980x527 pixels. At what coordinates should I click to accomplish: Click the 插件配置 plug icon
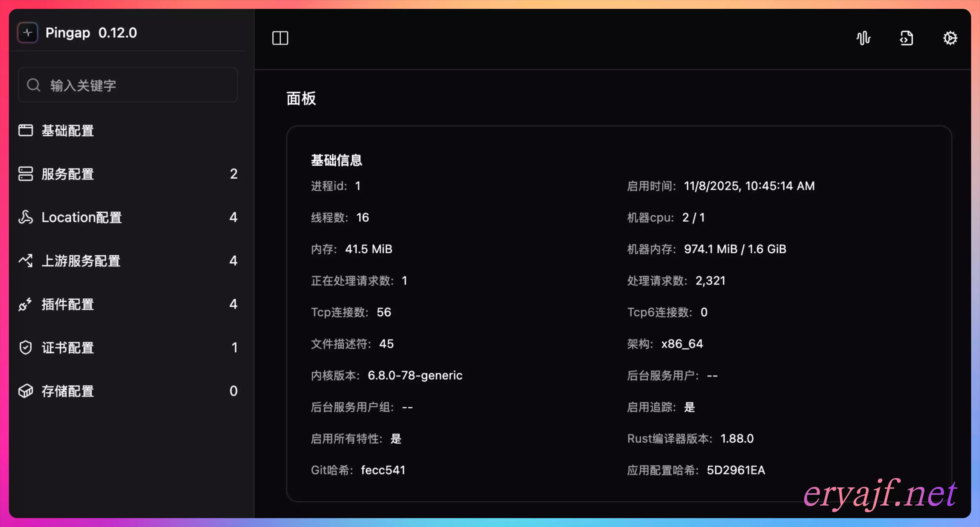[x=25, y=304]
